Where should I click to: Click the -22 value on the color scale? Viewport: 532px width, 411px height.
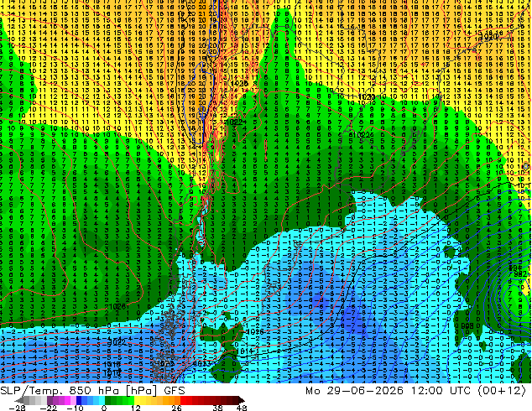(48, 408)
